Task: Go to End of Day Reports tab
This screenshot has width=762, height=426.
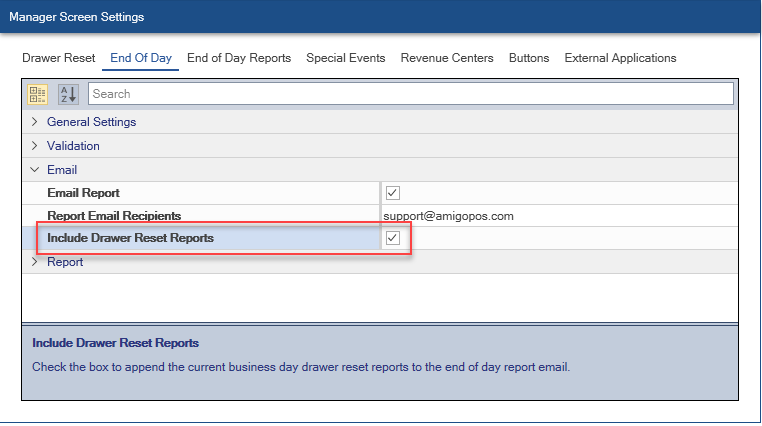Action: (x=239, y=58)
